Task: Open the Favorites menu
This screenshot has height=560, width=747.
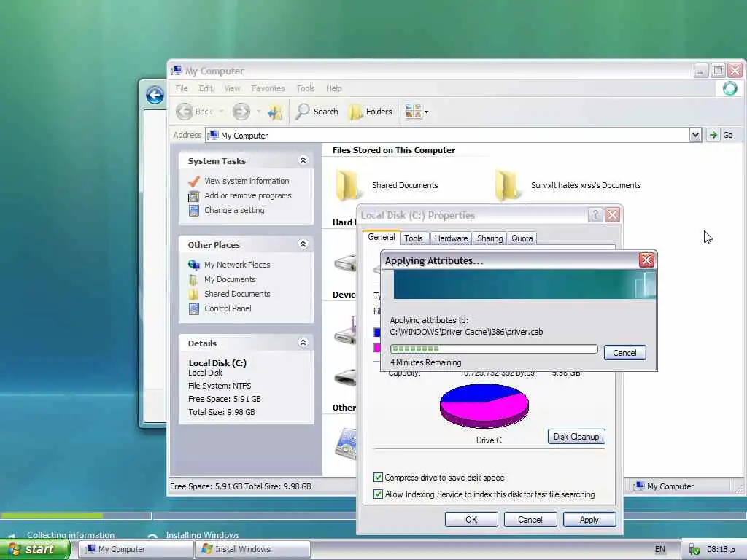Action: tap(268, 88)
